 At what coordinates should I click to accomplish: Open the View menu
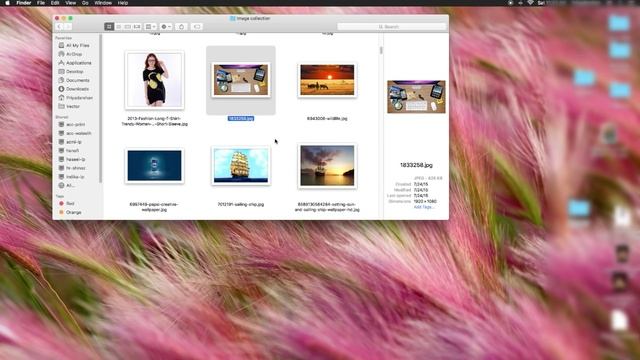(71, 2)
